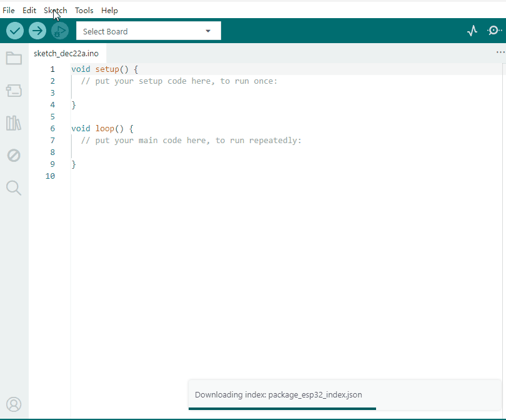Open the tab options ellipsis menu

(x=500, y=52)
